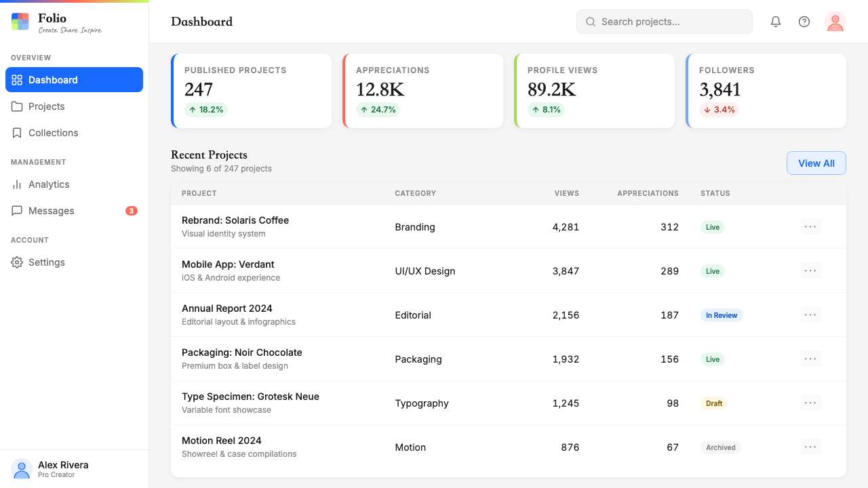
Task: Click the Status column header
Action: pos(715,193)
